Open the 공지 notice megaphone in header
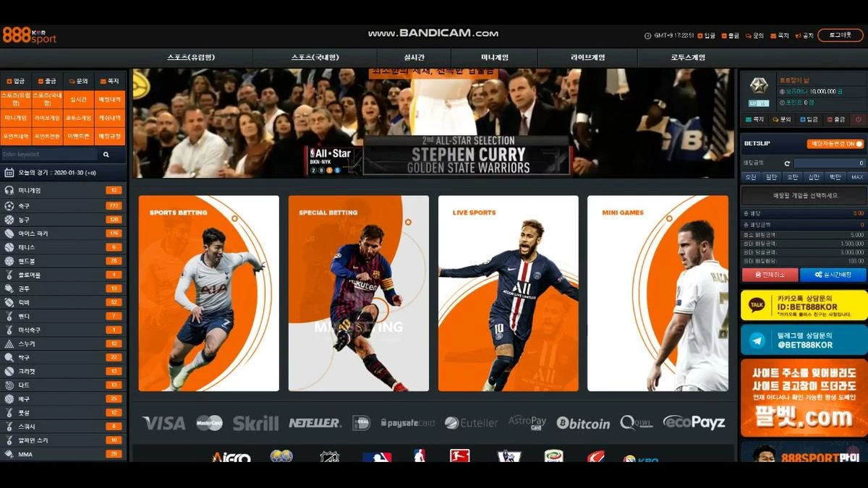This screenshot has height=488, width=868. click(x=804, y=35)
